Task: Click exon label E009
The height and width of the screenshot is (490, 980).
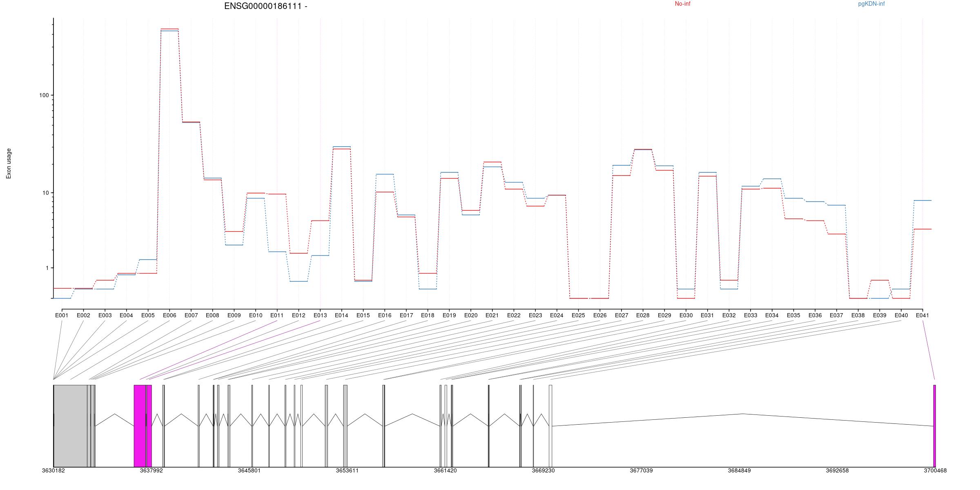Action: tap(234, 315)
